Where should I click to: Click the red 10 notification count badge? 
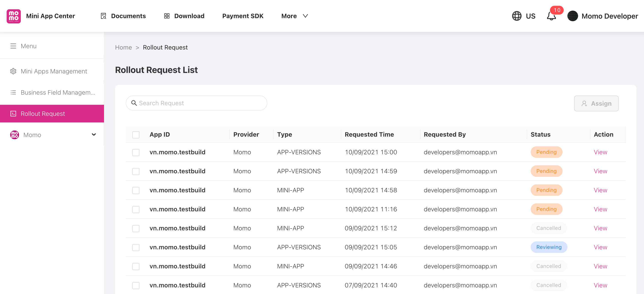(x=557, y=10)
